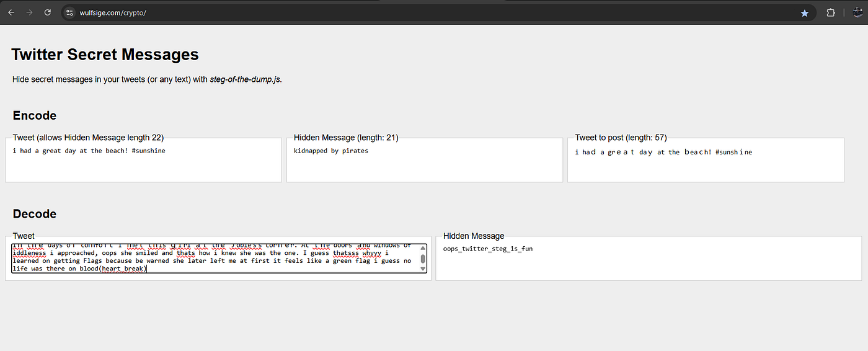Image resolution: width=868 pixels, height=351 pixels.
Task: Open site information icon in address bar
Action: 69,12
